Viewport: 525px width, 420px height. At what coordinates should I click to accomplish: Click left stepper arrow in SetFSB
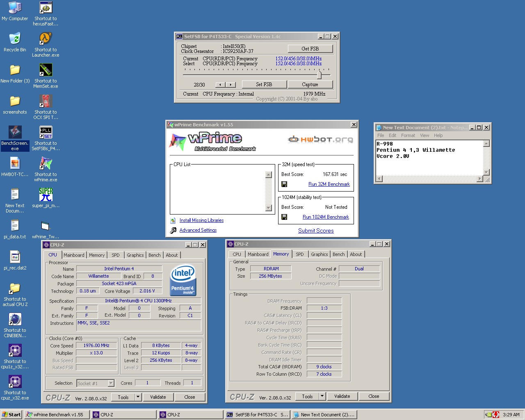(220, 84)
